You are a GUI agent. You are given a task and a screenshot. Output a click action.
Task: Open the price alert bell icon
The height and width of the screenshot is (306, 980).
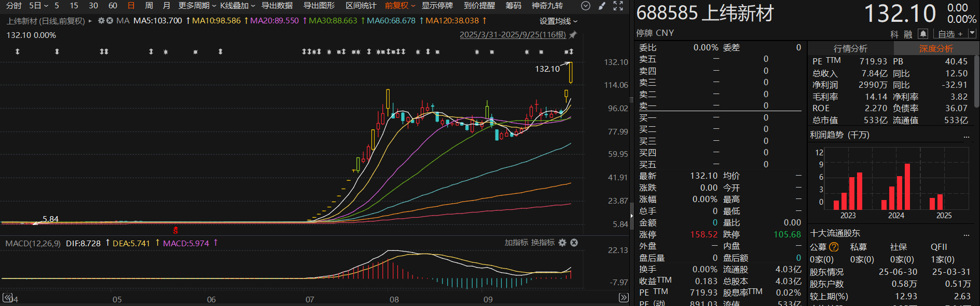pyautogui.click(x=923, y=34)
